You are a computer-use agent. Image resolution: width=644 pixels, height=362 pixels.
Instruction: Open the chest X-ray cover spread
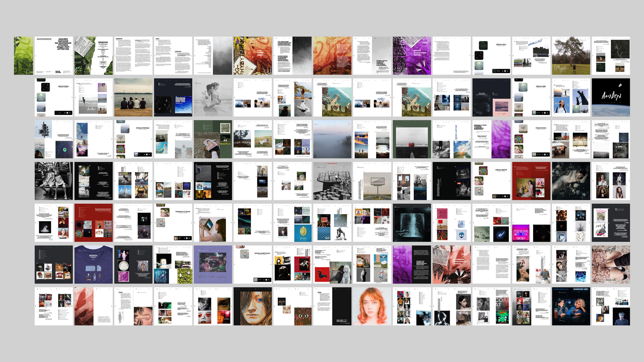point(412,223)
